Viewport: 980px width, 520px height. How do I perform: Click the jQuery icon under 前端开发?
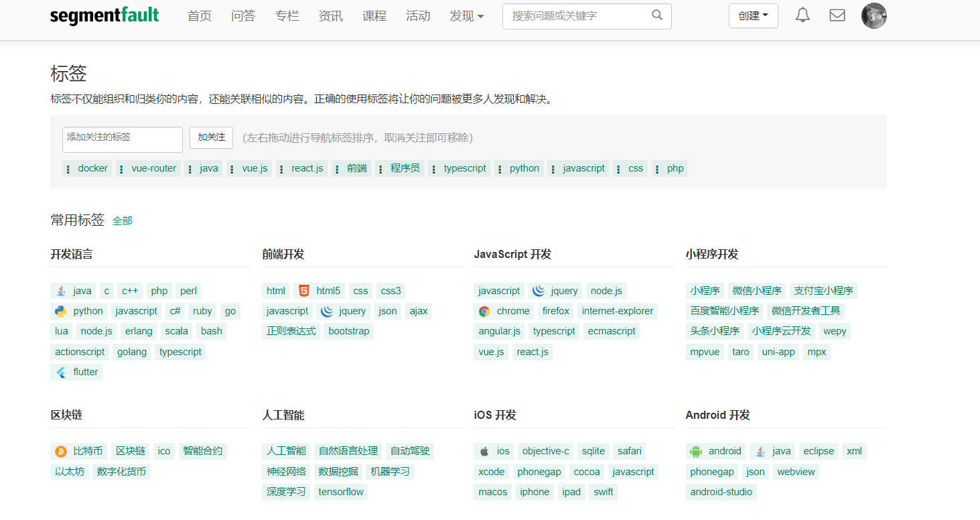327,311
